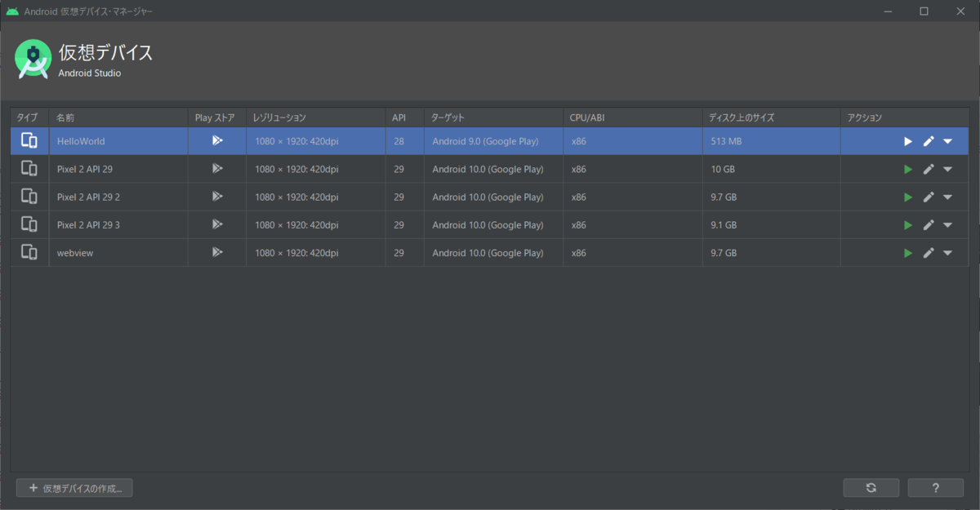The image size is (980, 510).
Task: Open dropdown arrow for Pixel 2 API 29 2
Action: (947, 197)
